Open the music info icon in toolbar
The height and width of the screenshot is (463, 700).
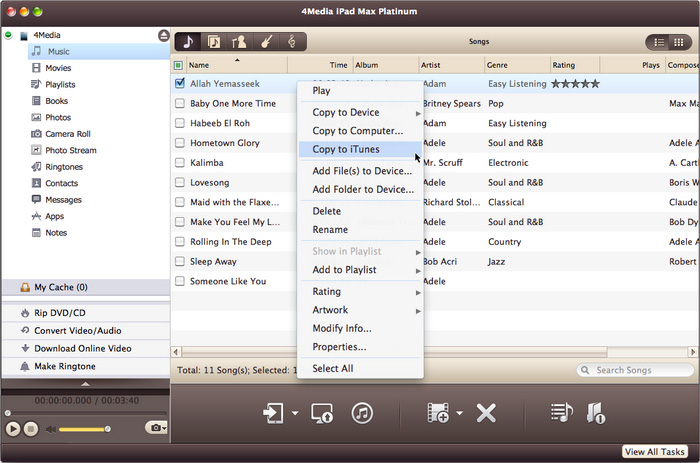click(595, 413)
